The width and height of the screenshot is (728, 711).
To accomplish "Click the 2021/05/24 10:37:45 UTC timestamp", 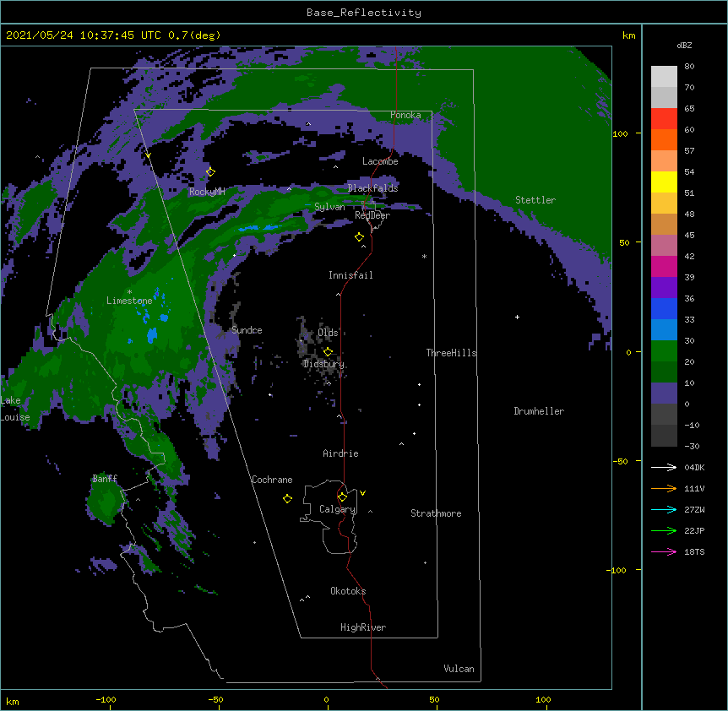I will [x=84, y=35].
